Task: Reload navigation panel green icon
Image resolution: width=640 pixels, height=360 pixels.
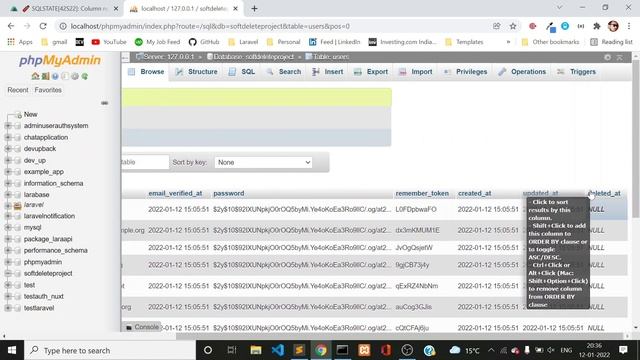Action: (84, 76)
